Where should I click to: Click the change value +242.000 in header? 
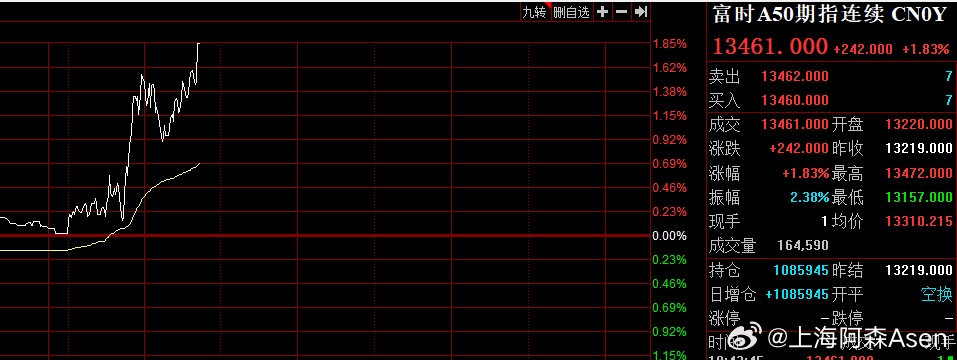click(x=863, y=49)
